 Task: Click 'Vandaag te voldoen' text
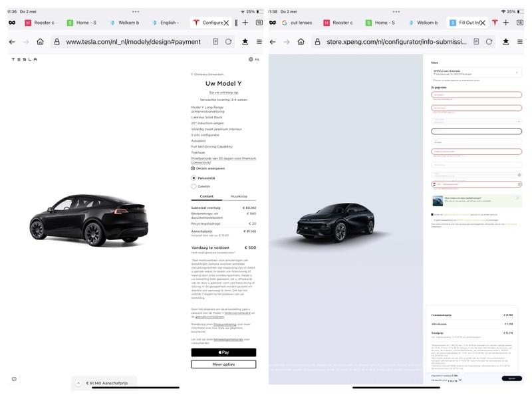click(210, 247)
